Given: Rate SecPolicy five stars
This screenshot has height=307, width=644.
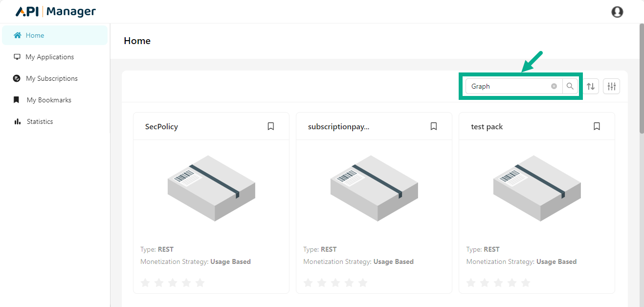Looking at the screenshot, I should (x=200, y=283).
